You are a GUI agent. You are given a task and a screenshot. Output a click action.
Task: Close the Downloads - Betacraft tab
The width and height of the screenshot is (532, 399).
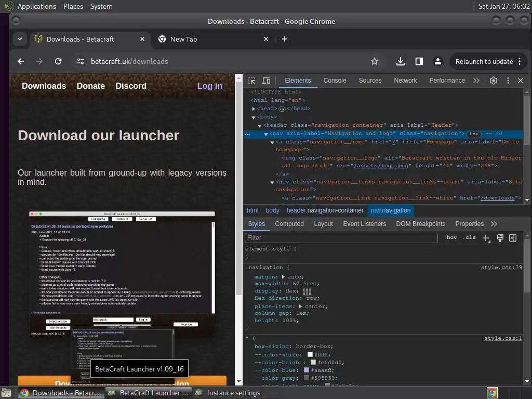142,39
